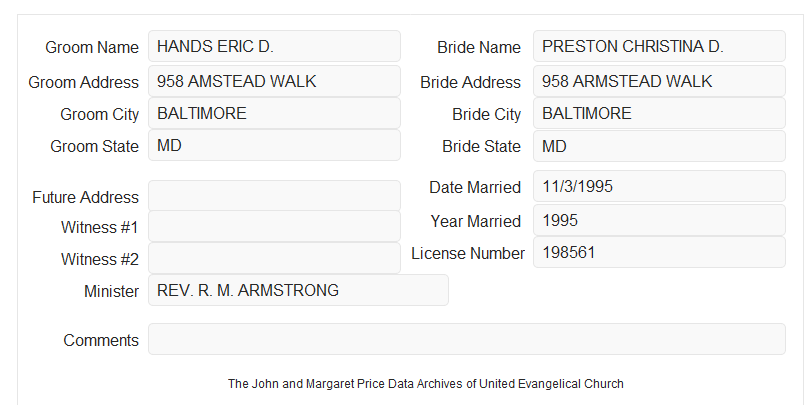Select the Date Married field
Image resolution: width=805 pixels, height=405 pixels.
[x=659, y=186]
